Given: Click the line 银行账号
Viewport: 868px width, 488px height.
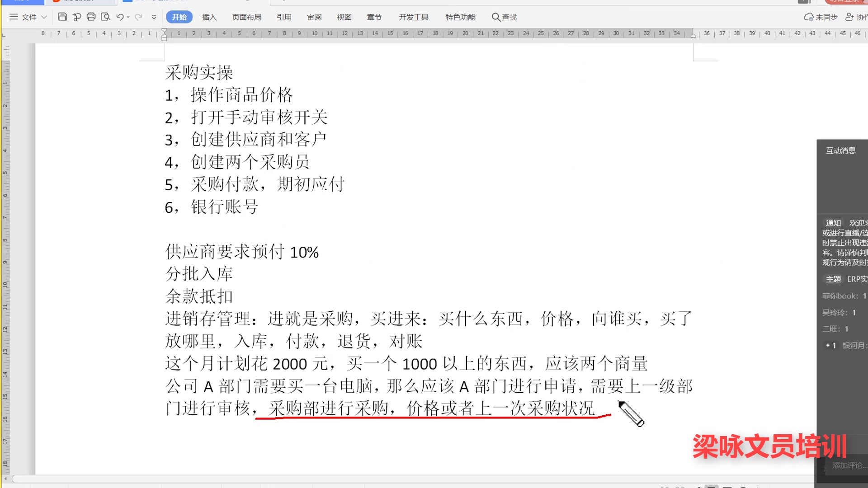Looking at the screenshot, I should (x=211, y=207).
